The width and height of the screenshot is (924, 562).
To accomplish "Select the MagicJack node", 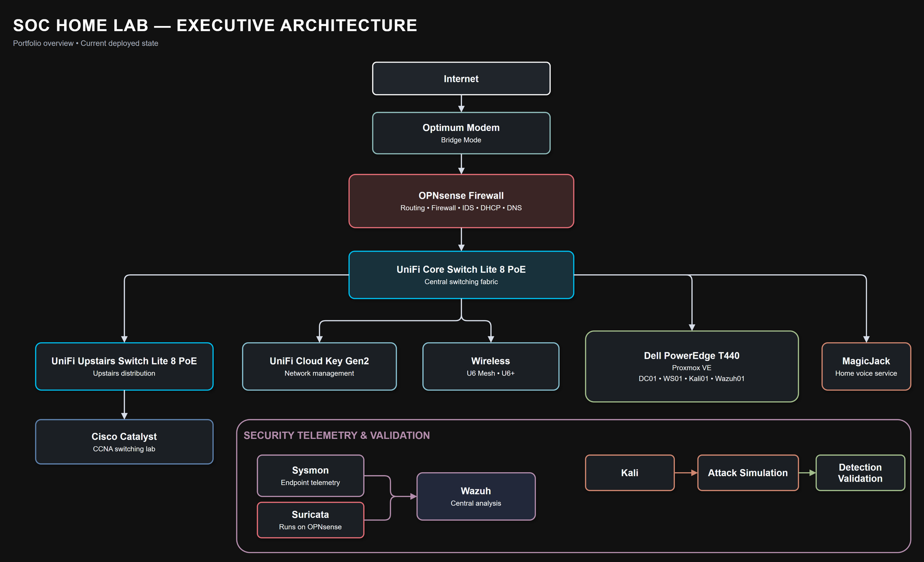I will 866,367.
